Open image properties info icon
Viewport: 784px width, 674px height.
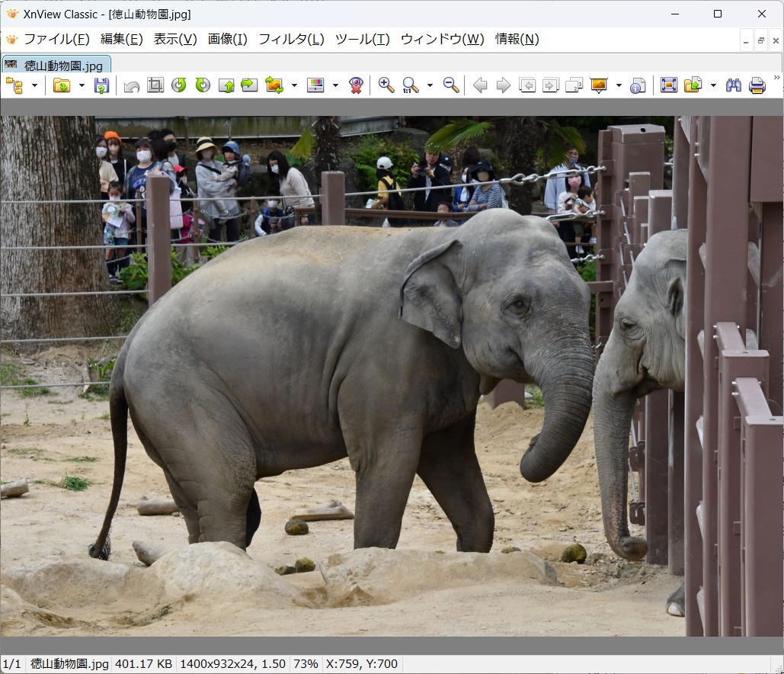[638, 85]
